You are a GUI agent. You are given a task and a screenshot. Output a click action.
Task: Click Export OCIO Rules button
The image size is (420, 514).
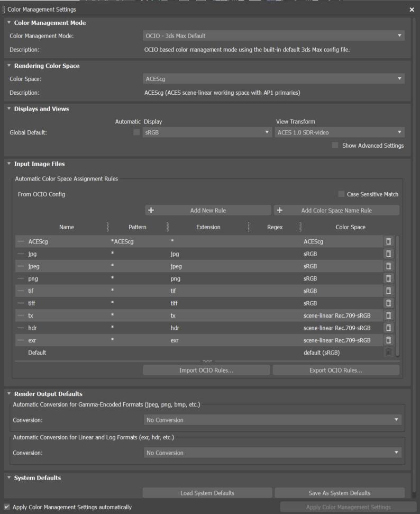(336, 370)
